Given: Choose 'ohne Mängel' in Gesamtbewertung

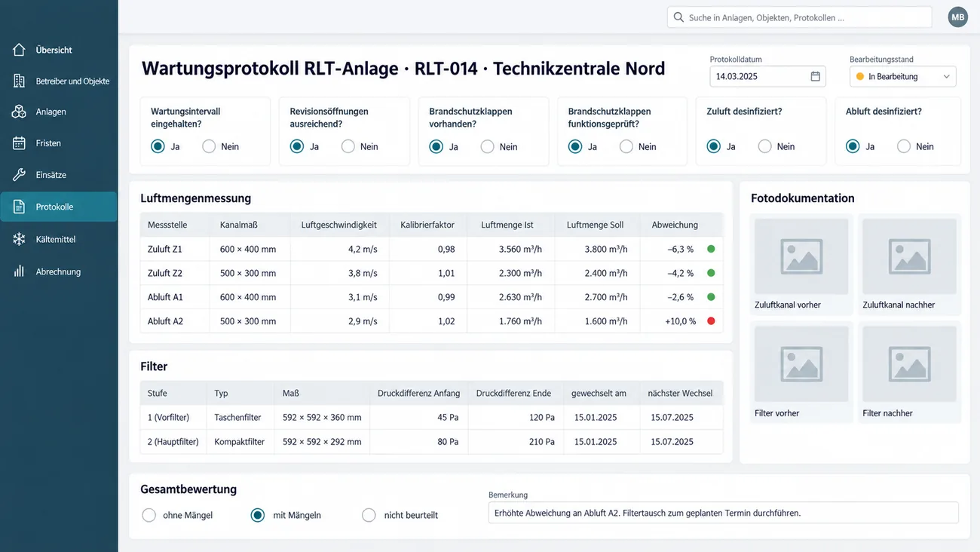Looking at the screenshot, I should (149, 515).
